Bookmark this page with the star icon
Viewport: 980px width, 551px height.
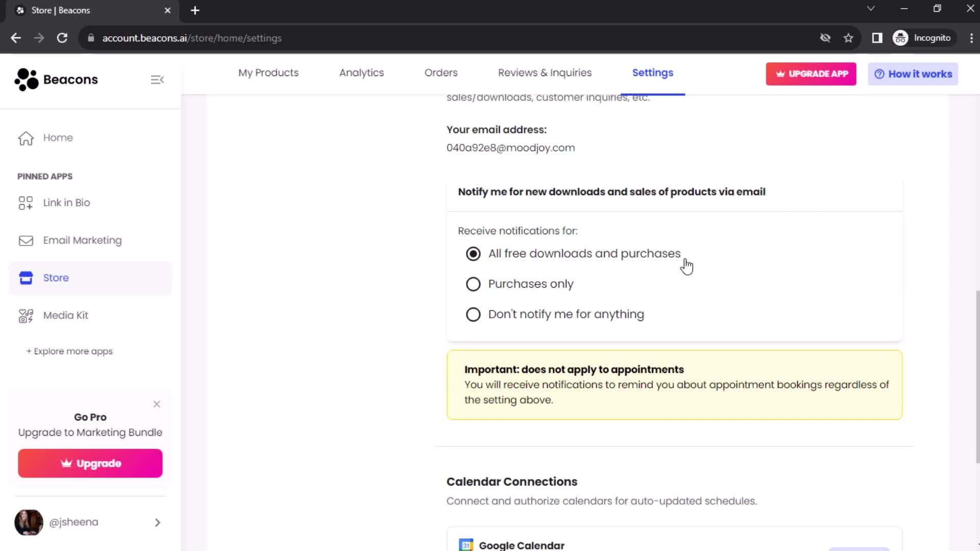point(848,38)
